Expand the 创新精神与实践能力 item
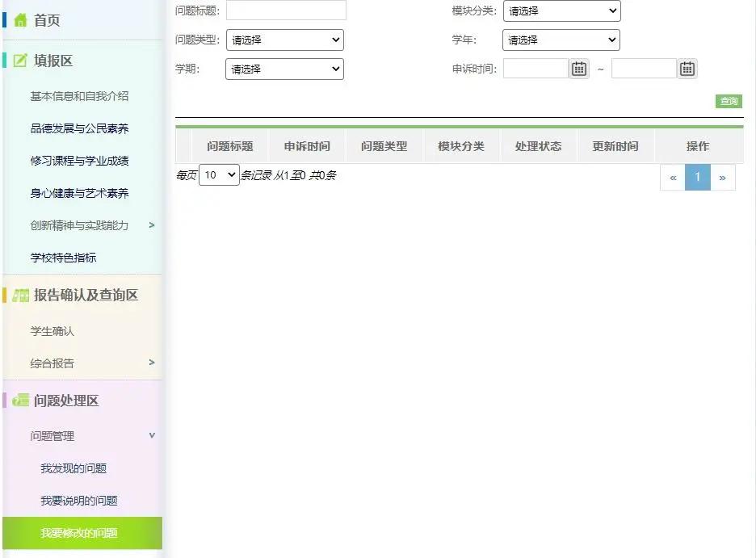The image size is (756, 558). pyautogui.click(x=151, y=226)
